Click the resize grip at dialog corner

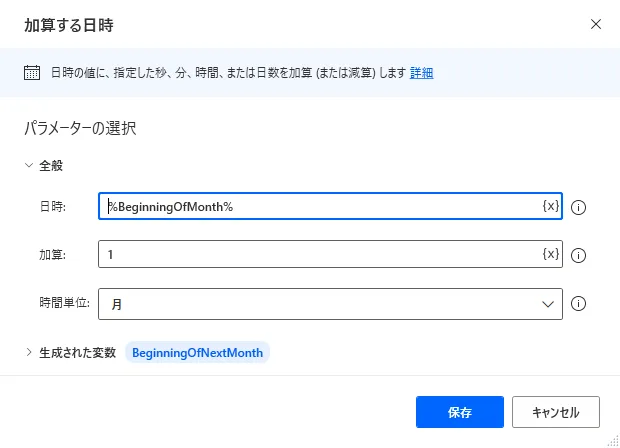(x=612, y=441)
